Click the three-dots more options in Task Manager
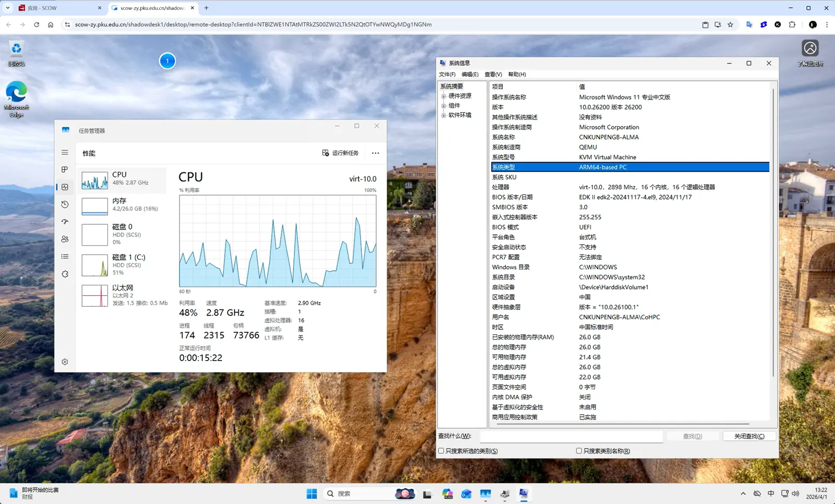The height and width of the screenshot is (504, 835). [x=375, y=153]
